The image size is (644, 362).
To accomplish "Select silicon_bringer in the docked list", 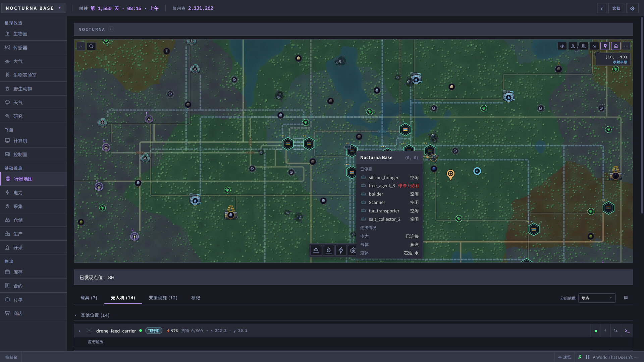I will point(389,178).
